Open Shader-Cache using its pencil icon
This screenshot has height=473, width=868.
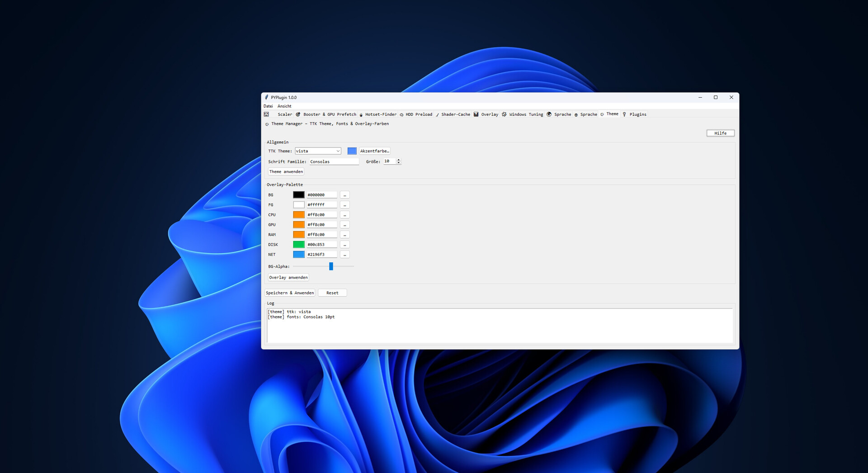point(437,114)
